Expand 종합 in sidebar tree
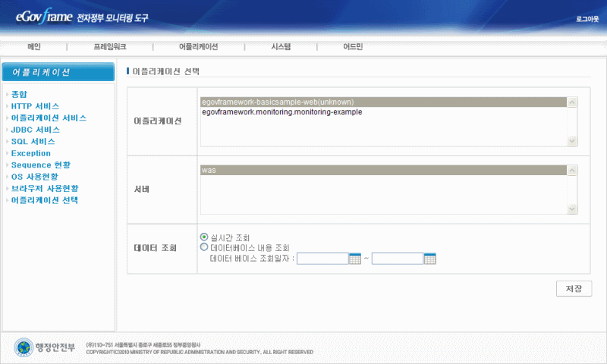The height and width of the screenshot is (364, 607). [19, 95]
